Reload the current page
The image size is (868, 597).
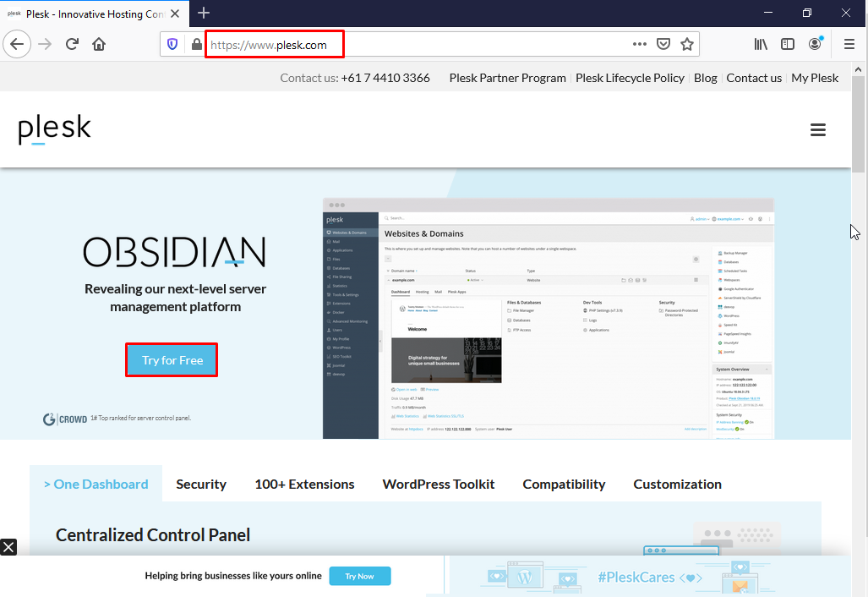point(72,44)
